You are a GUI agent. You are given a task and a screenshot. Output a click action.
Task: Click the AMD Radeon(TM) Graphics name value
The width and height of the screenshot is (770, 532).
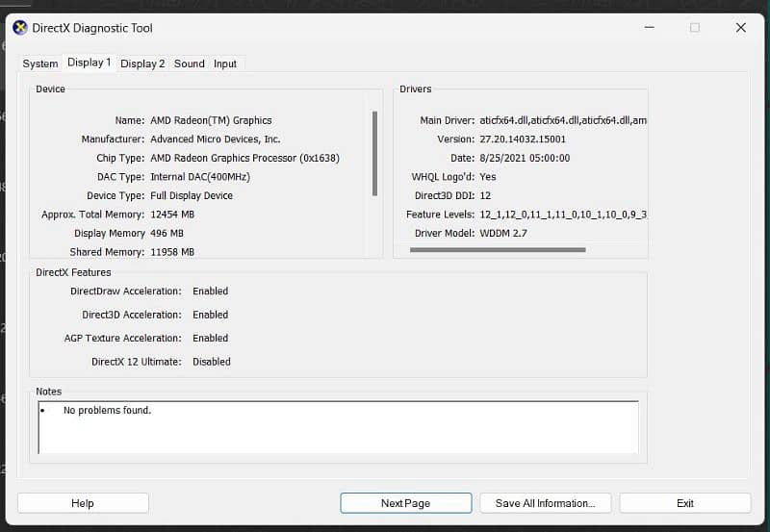[211, 121]
